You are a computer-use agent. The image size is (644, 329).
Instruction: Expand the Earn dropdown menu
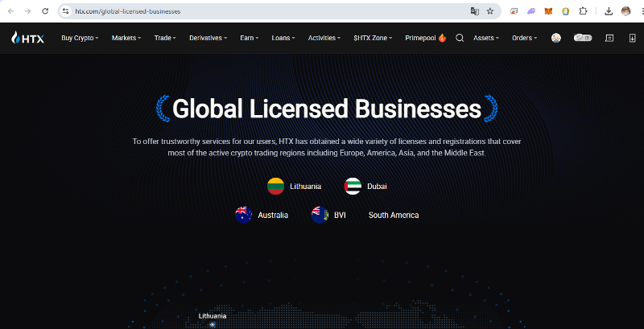click(x=250, y=38)
